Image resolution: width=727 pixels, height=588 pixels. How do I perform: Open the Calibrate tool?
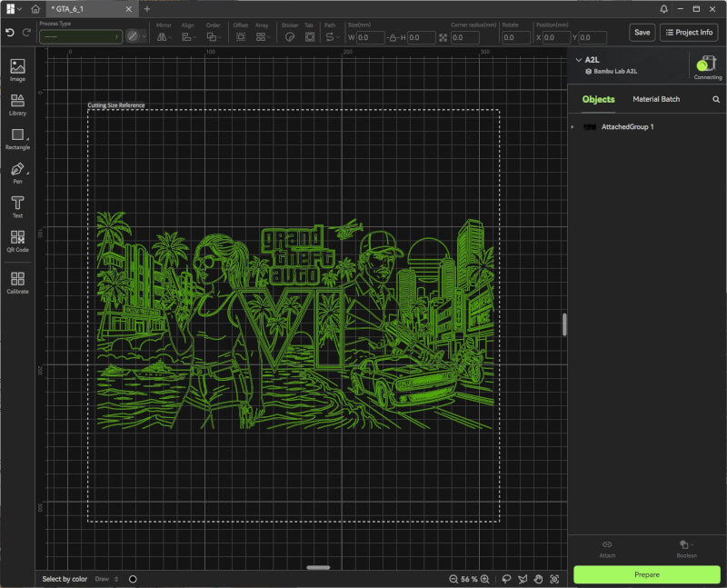[17, 283]
